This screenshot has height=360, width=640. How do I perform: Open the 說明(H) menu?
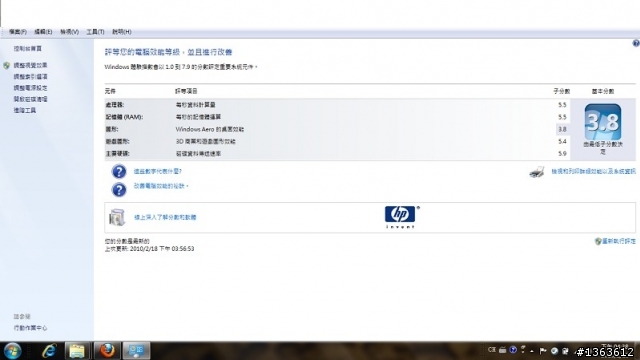point(122,32)
